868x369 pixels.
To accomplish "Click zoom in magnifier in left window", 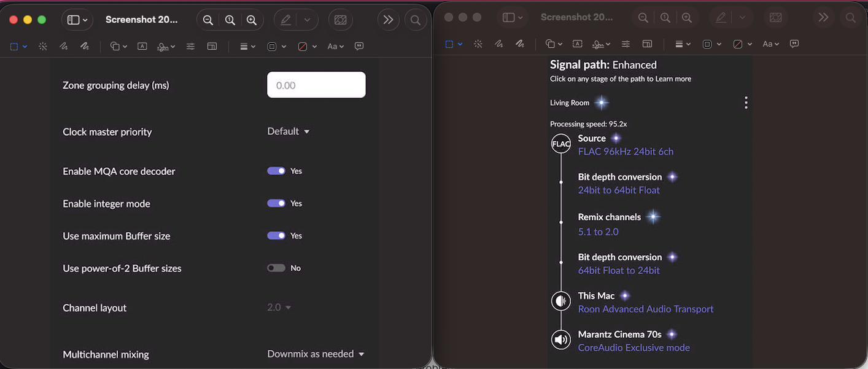I will (251, 20).
